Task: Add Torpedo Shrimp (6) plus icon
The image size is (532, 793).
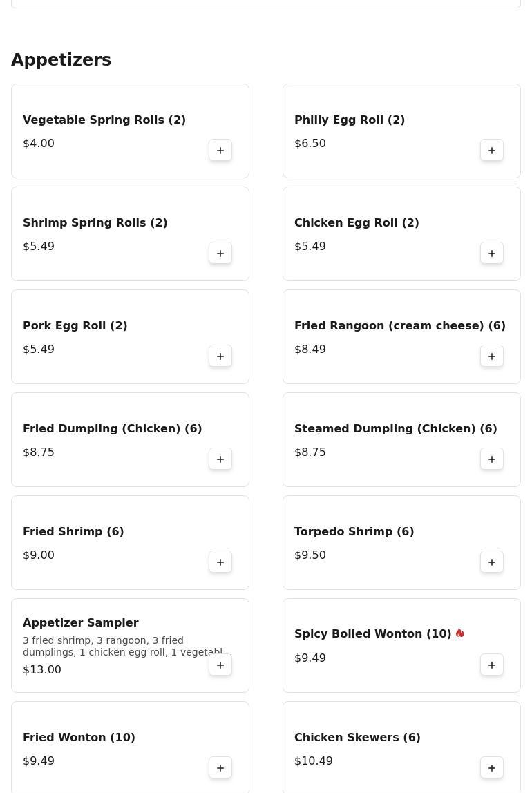Action: (x=491, y=562)
